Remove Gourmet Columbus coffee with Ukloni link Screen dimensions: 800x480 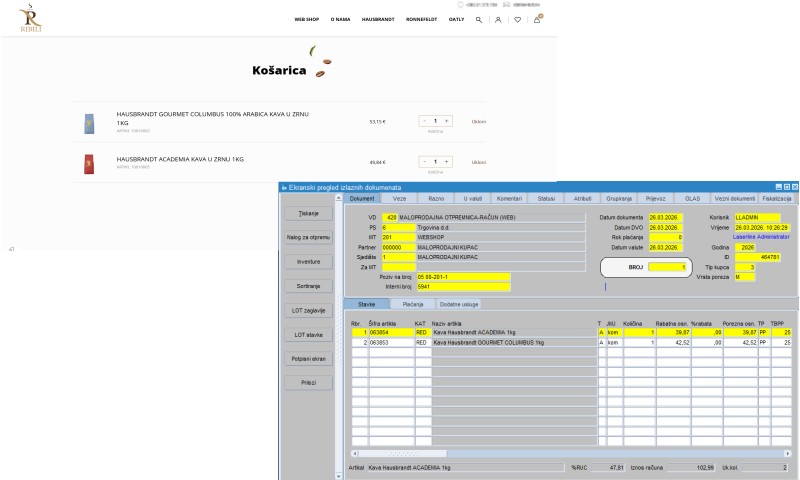[479, 121]
